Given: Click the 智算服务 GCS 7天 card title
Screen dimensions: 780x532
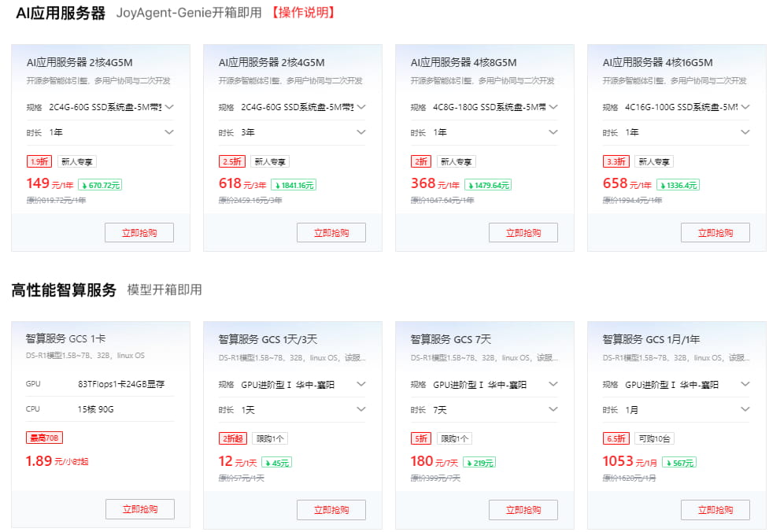Looking at the screenshot, I should click(450, 339).
